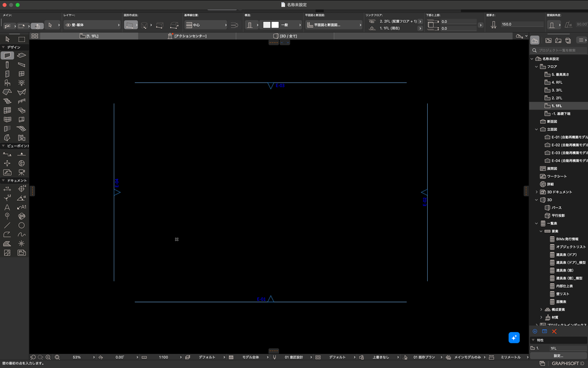Click the blue AI assistant sparkle button
This screenshot has height=368, width=588.
514,337
